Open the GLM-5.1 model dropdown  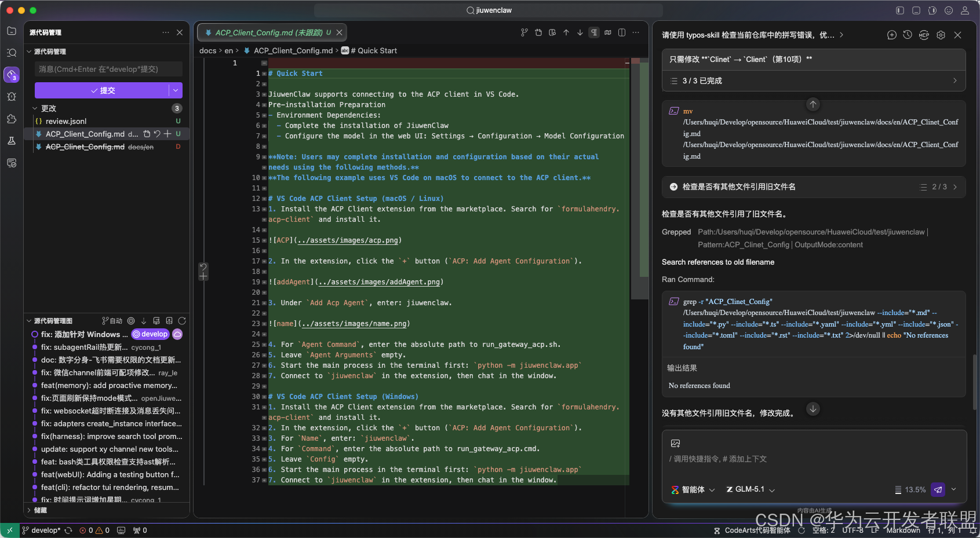click(751, 490)
